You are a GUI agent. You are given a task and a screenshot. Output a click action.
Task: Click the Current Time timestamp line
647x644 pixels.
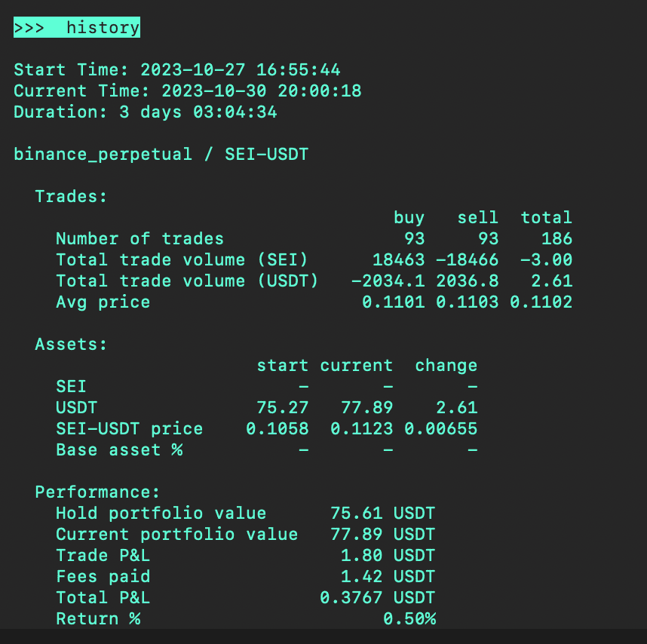(x=187, y=91)
